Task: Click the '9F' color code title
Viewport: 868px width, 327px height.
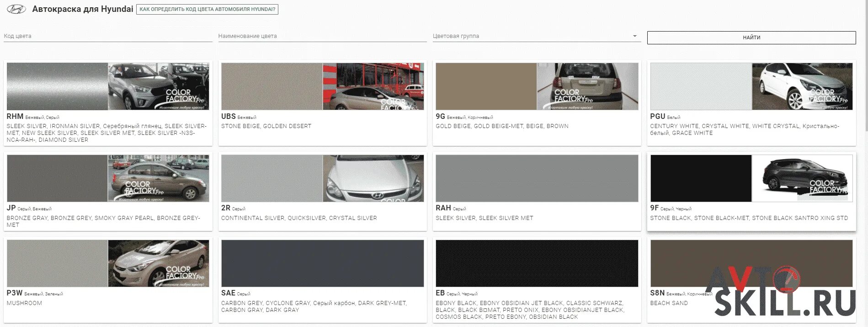Action: [x=655, y=208]
